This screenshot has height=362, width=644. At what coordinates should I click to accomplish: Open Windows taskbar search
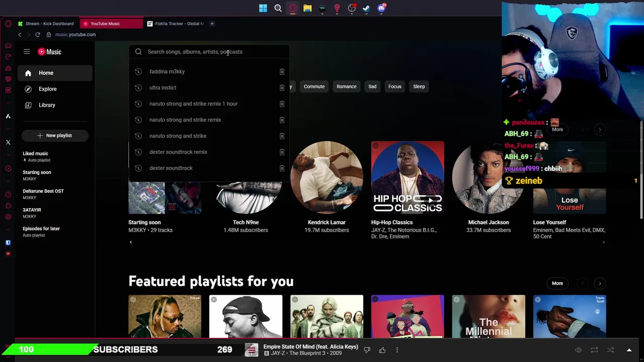[x=278, y=8]
